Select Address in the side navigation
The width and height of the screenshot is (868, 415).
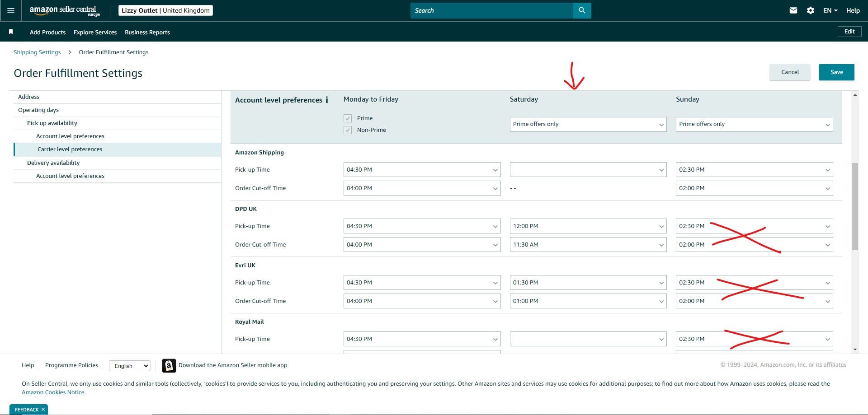(118, 97)
